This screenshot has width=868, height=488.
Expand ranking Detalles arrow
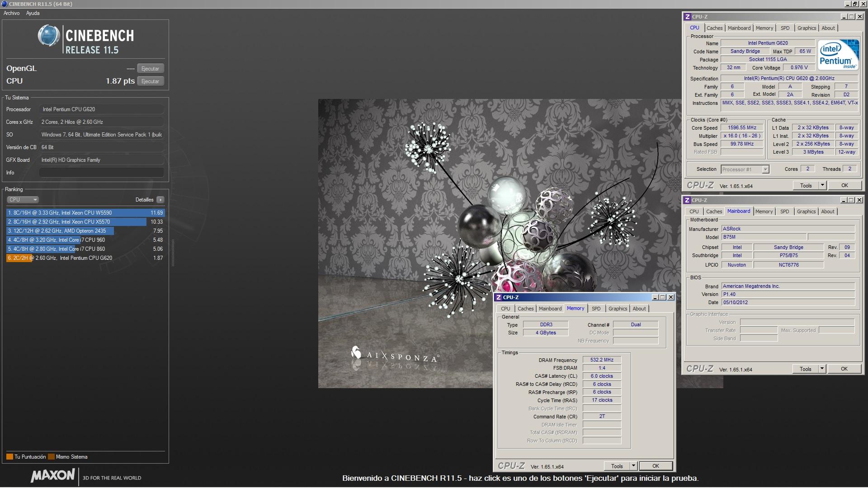pyautogui.click(x=160, y=200)
